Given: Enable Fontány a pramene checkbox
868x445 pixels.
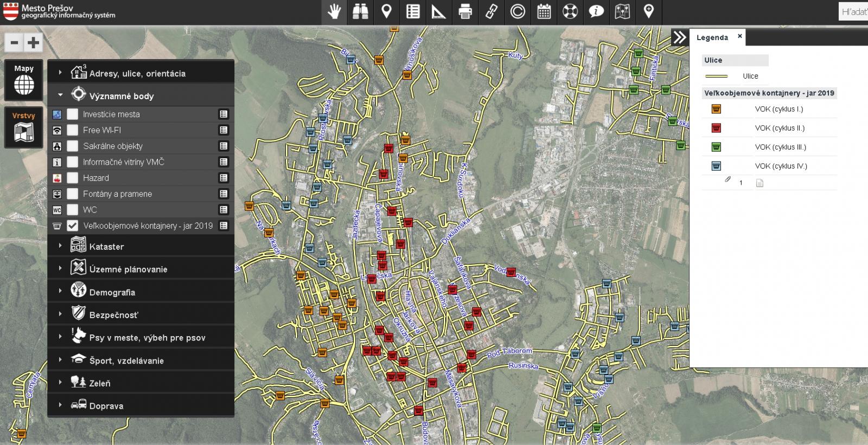Looking at the screenshot, I should pyautogui.click(x=73, y=194).
